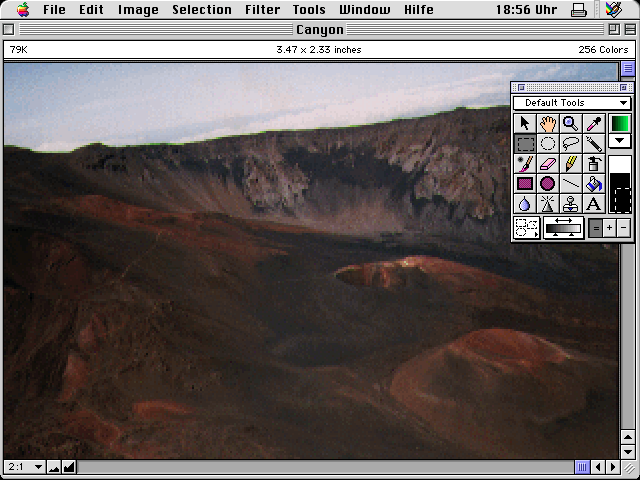Select the arrow pointer tool
The image size is (640, 480).
(525, 123)
